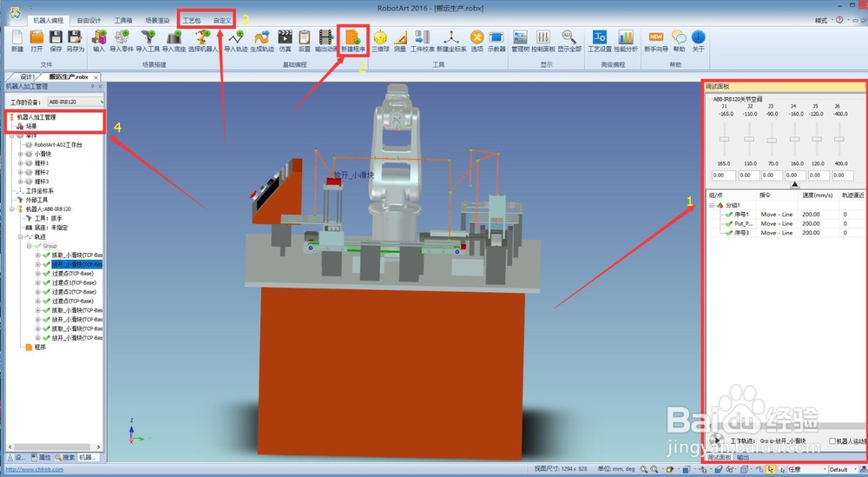
Task: Open 性能分析 performance analysis icon
Action: [x=626, y=41]
